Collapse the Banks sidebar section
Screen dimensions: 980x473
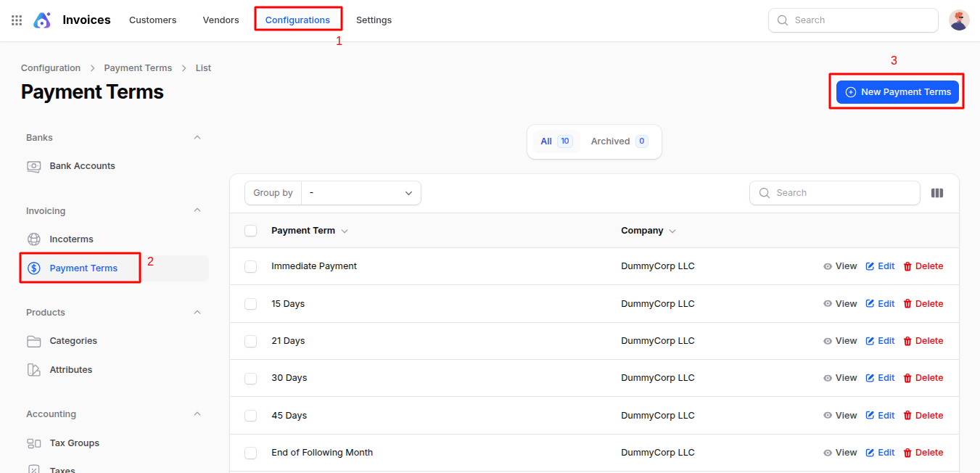pyautogui.click(x=197, y=138)
